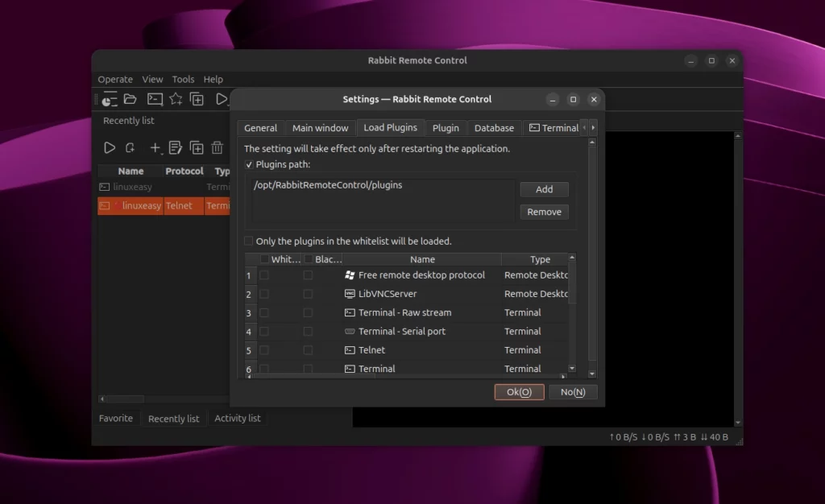Close the Settings dialog window

(x=594, y=99)
